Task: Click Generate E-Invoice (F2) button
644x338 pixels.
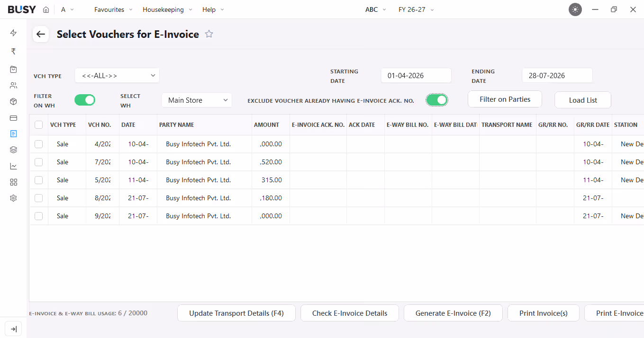Action: pyautogui.click(x=453, y=313)
